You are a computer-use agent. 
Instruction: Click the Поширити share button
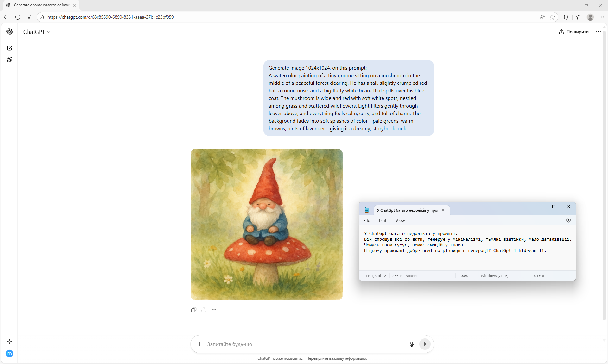(x=574, y=32)
